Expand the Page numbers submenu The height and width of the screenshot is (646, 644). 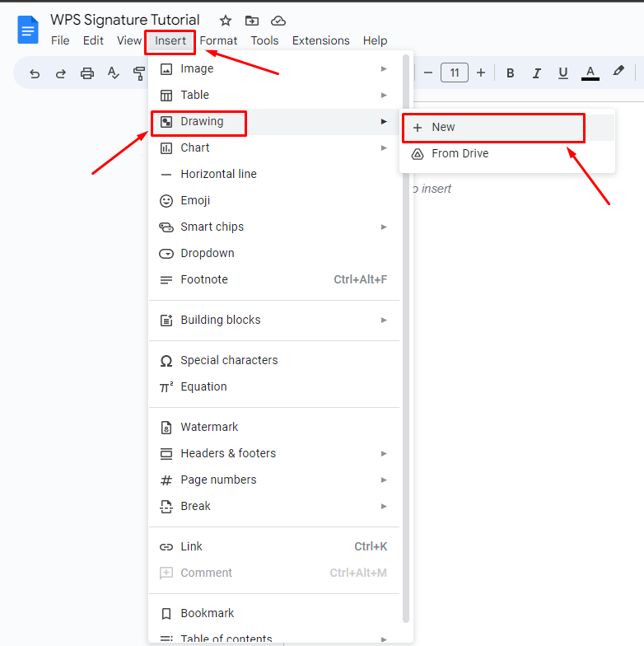[274, 480]
